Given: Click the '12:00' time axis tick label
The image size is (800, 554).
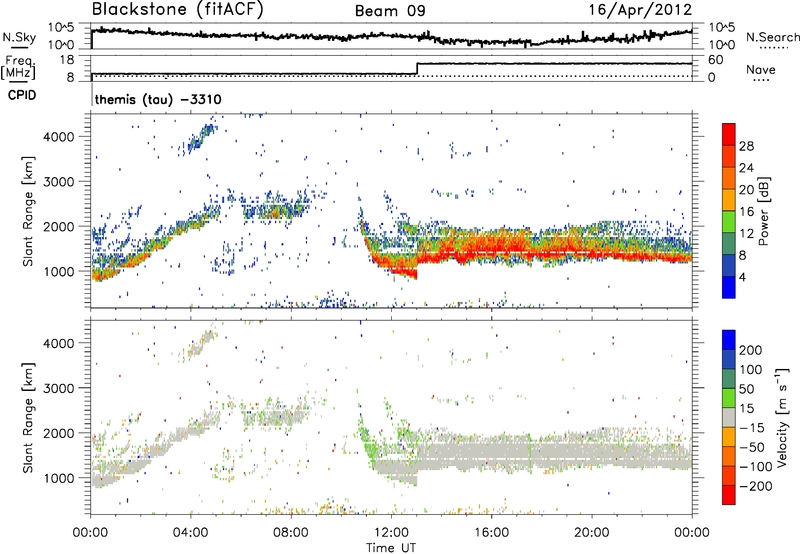Looking at the screenshot, I should pos(391,533).
